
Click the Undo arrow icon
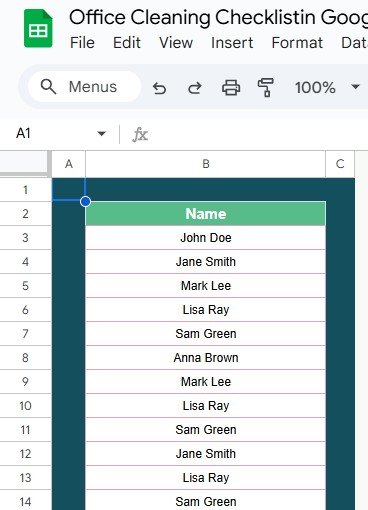point(159,88)
